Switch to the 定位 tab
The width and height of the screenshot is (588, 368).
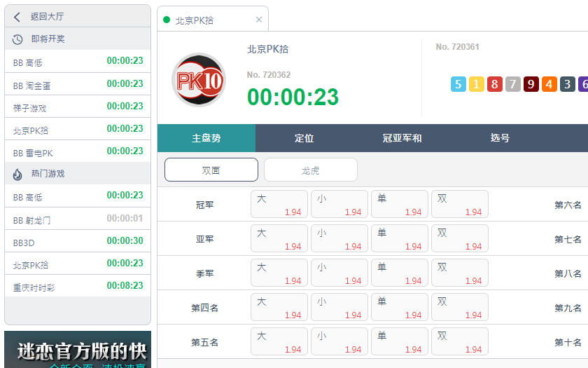pyautogui.click(x=304, y=138)
